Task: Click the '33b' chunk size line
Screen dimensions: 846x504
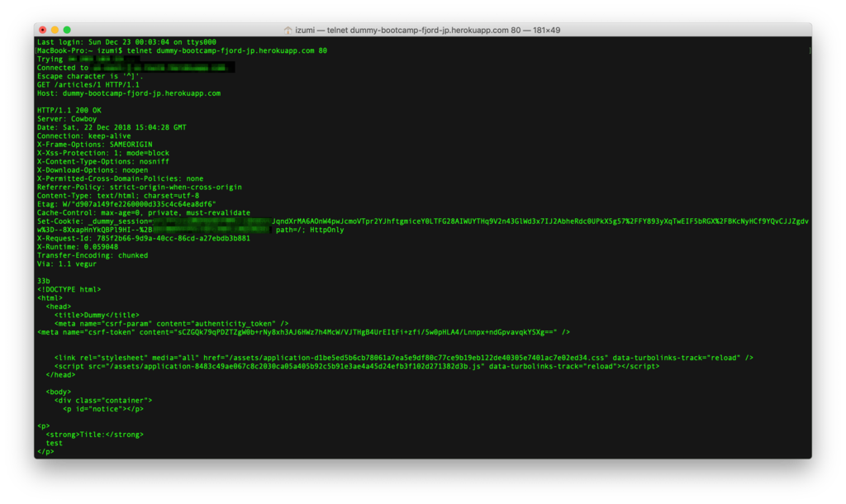Action: (x=44, y=281)
